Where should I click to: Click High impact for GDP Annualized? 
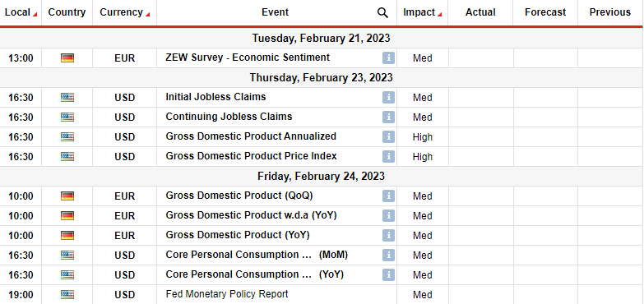coord(422,137)
